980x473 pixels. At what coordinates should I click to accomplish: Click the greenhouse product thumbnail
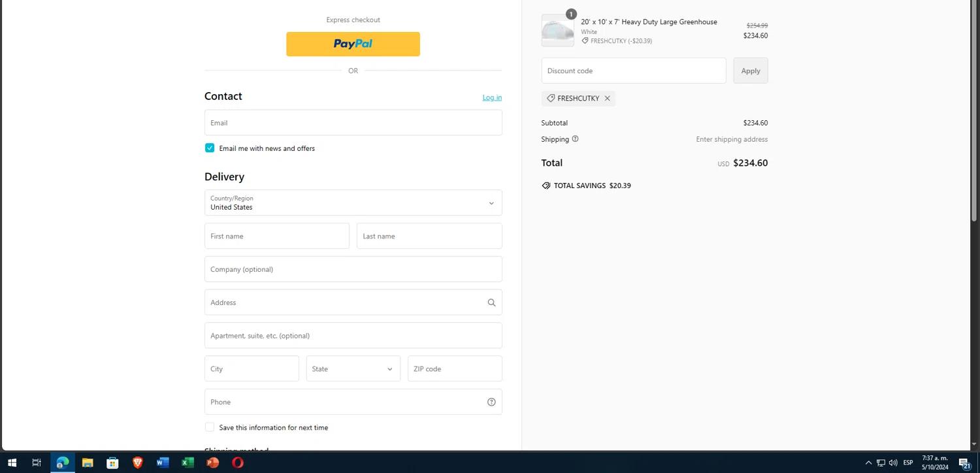[x=557, y=31]
